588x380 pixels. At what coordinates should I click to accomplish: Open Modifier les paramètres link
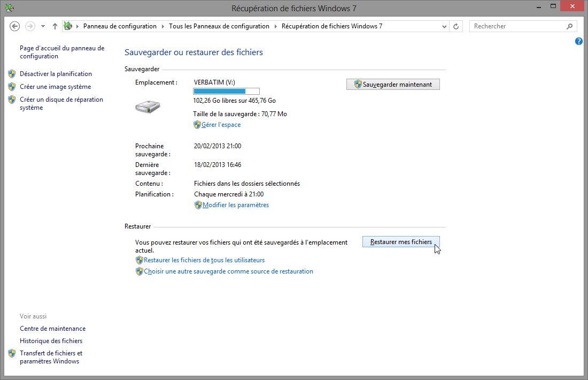pos(236,205)
